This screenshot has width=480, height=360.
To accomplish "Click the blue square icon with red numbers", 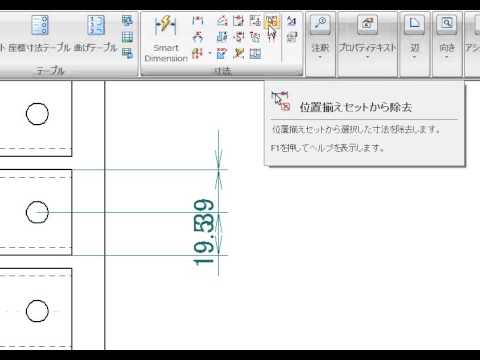I will click(x=222, y=53).
